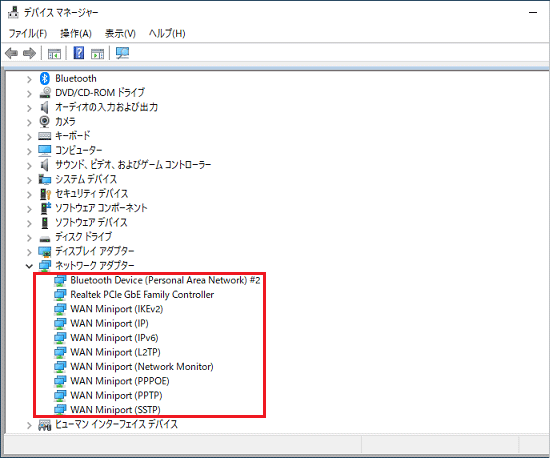Select Bluetooth Device (Personal Area Network) #2
550x458 pixels.
[165, 280]
